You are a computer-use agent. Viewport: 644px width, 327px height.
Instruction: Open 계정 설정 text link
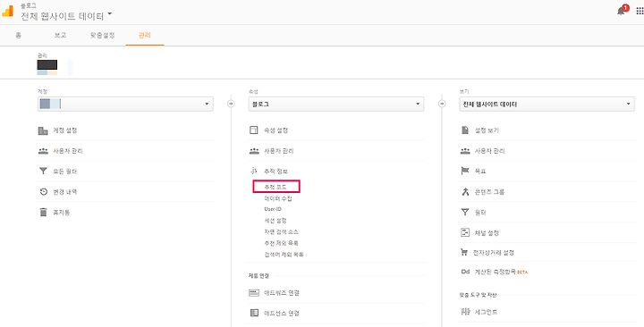[x=65, y=130]
